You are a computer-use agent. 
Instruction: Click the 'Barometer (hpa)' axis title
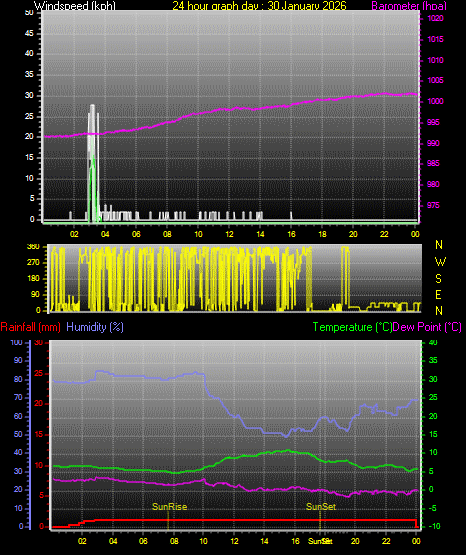pyautogui.click(x=409, y=6)
